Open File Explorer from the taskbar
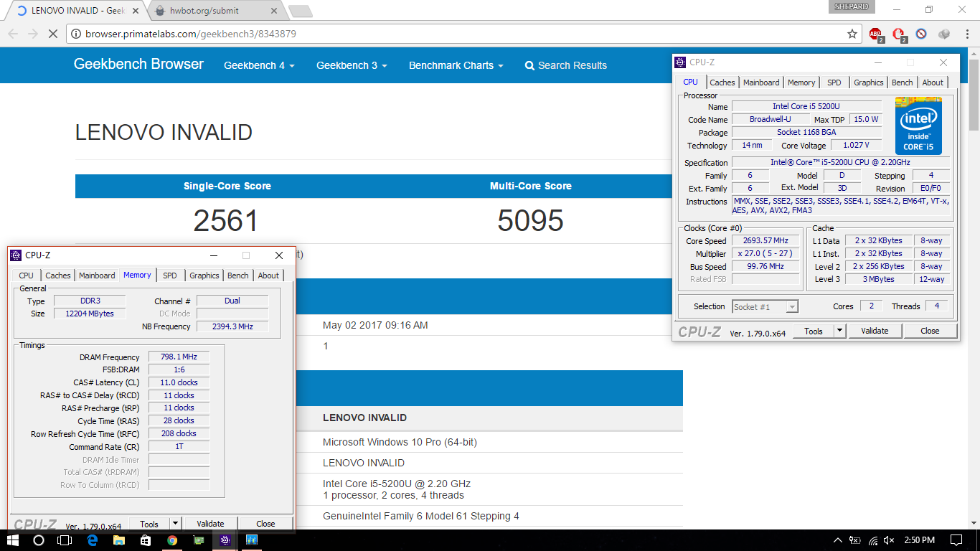 pyautogui.click(x=118, y=540)
